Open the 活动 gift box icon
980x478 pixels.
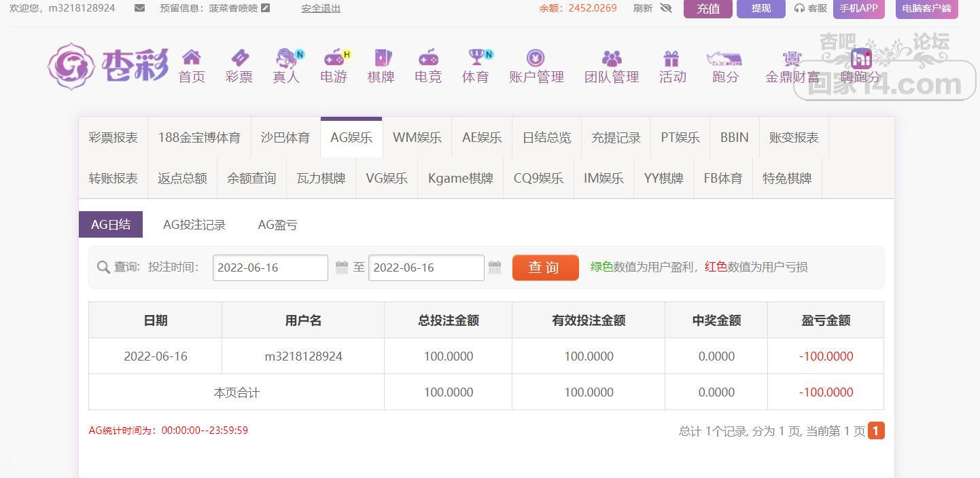coord(672,58)
